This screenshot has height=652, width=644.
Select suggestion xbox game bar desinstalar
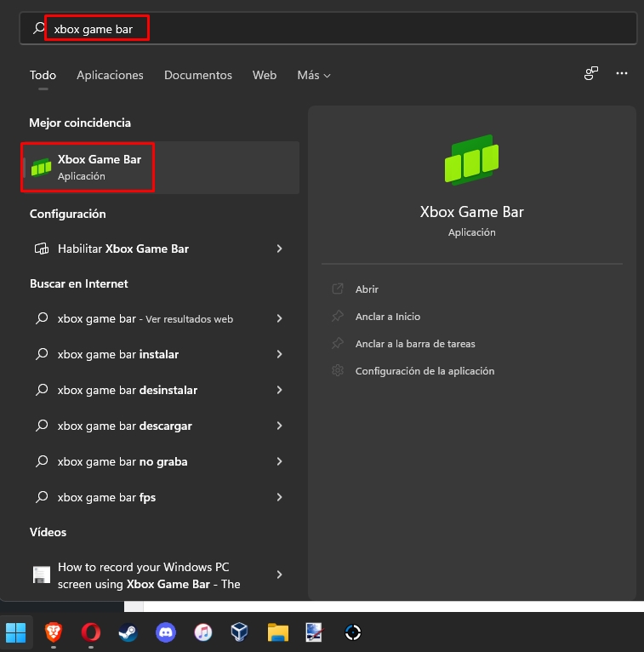click(x=161, y=390)
